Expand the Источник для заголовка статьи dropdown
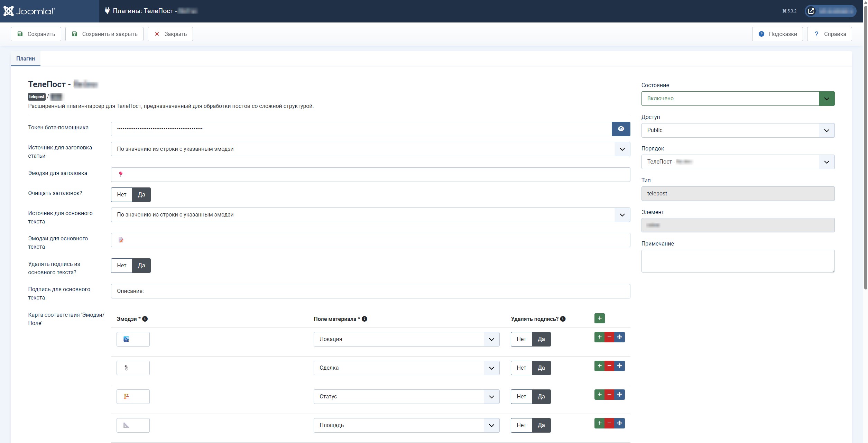This screenshot has height=443, width=868. (370, 149)
